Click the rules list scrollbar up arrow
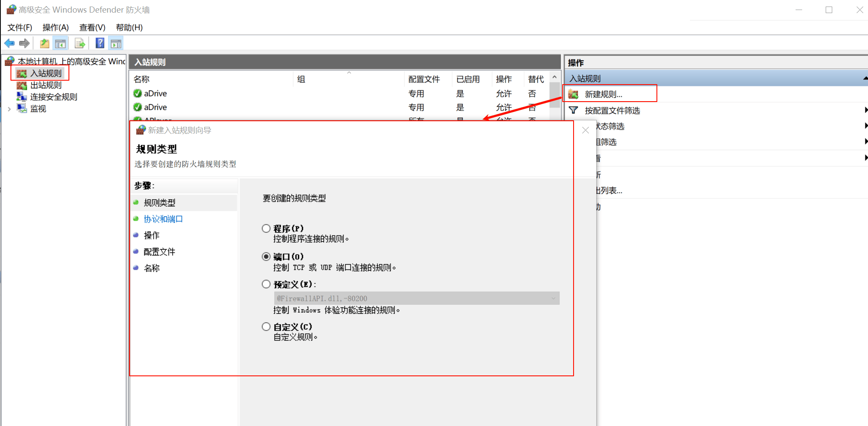Image resolution: width=868 pixels, height=426 pixels. (x=554, y=77)
